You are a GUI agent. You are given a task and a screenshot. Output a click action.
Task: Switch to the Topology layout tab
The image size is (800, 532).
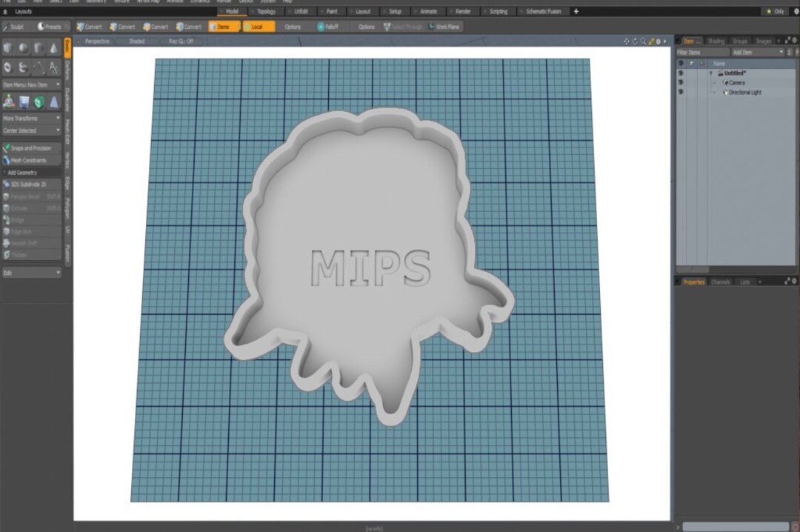tap(267, 11)
